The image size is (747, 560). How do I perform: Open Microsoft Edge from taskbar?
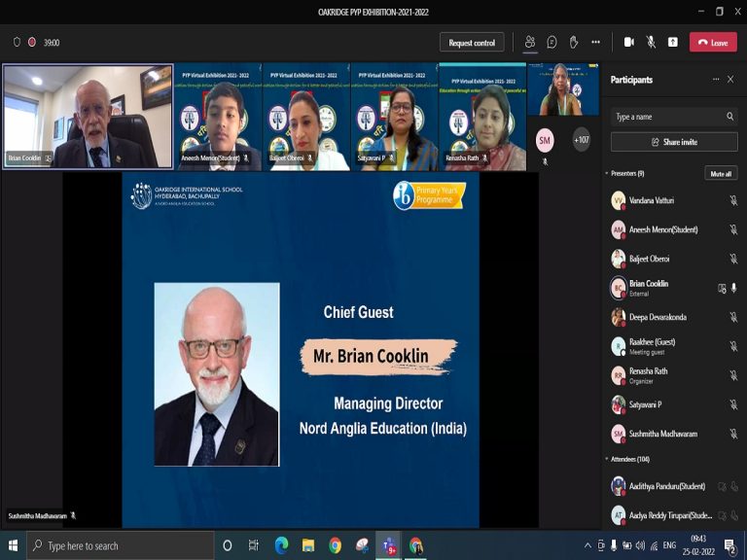tap(281, 545)
